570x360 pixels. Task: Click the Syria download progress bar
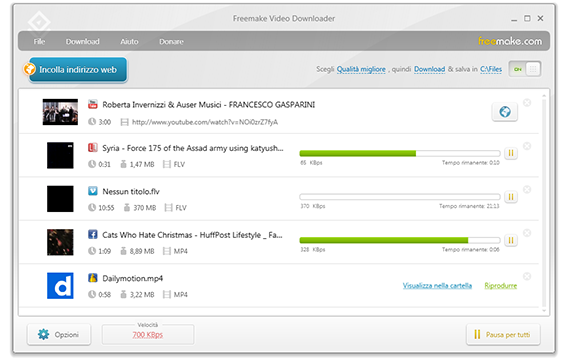tap(400, 153)
